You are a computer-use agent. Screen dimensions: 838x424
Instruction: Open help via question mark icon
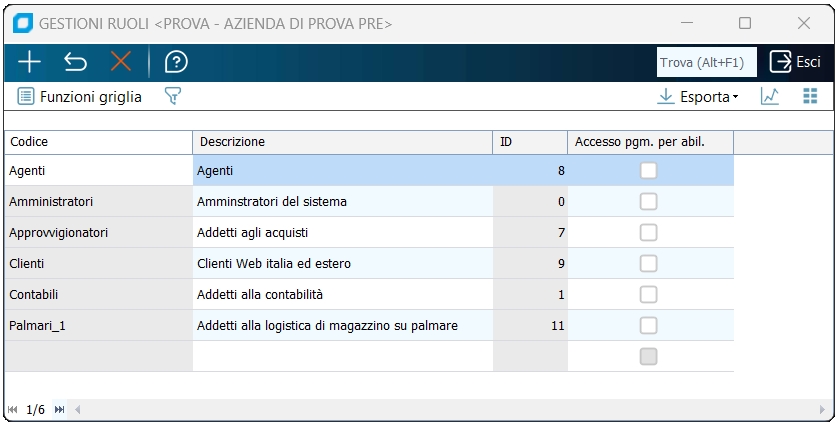(x=176, y=62)
